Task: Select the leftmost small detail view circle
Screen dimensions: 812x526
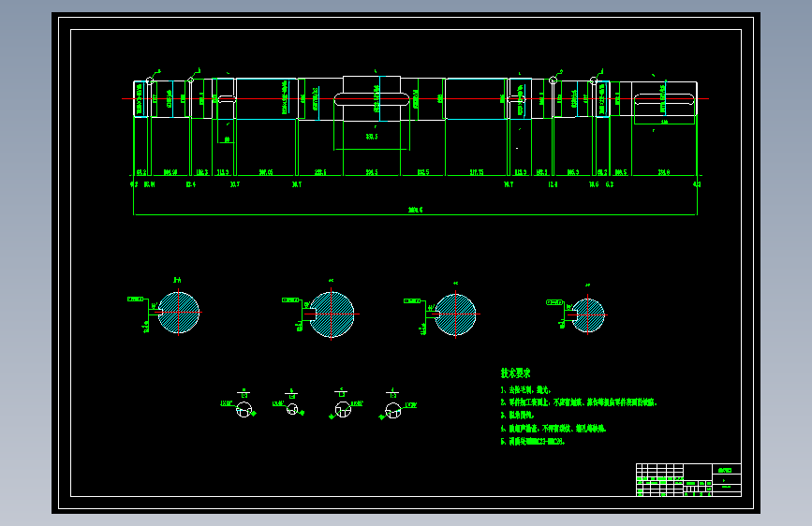Action: point(244,410)
